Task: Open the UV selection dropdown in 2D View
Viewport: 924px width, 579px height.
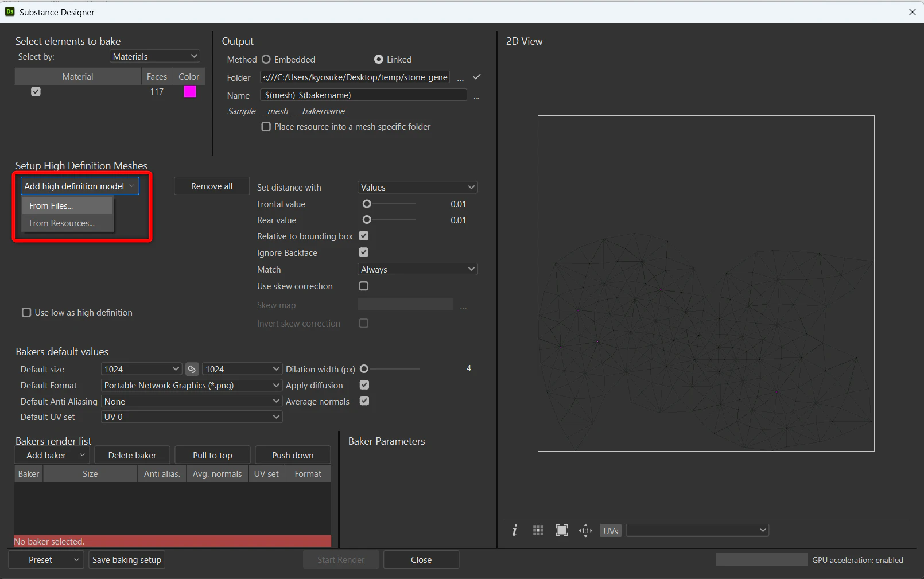Action: point(697,530)
